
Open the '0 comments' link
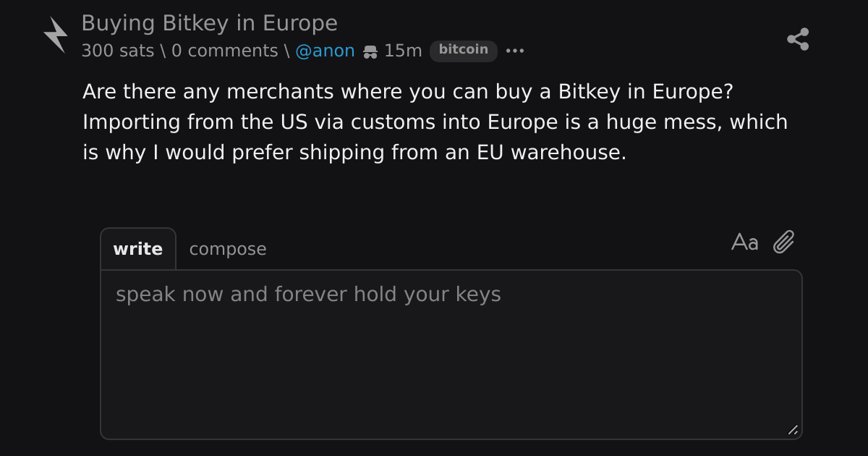point(224,51)
